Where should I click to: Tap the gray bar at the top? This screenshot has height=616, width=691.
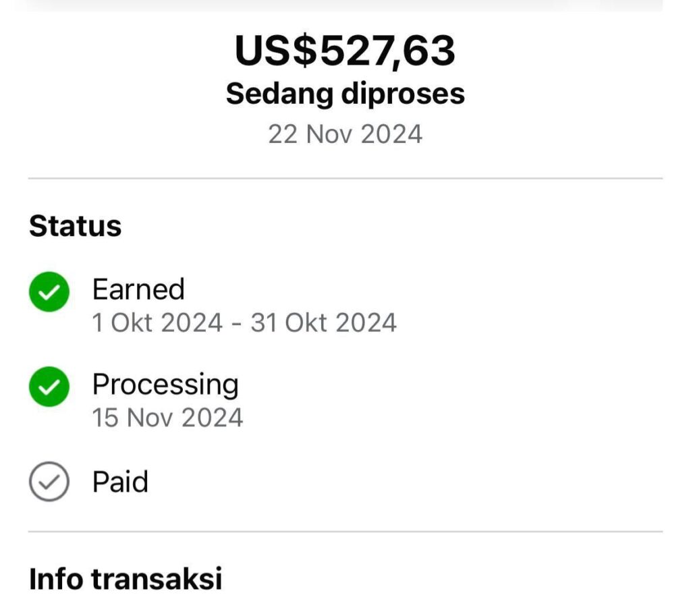tap(345, 5)
